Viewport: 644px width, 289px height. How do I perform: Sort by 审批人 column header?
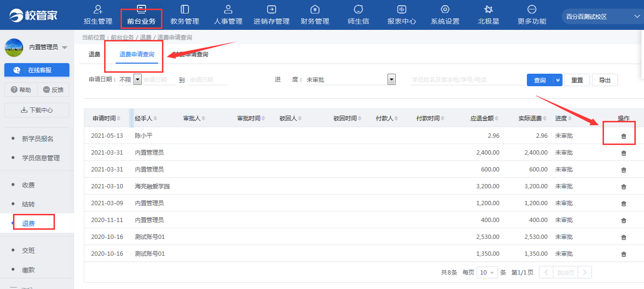(194, 118)
